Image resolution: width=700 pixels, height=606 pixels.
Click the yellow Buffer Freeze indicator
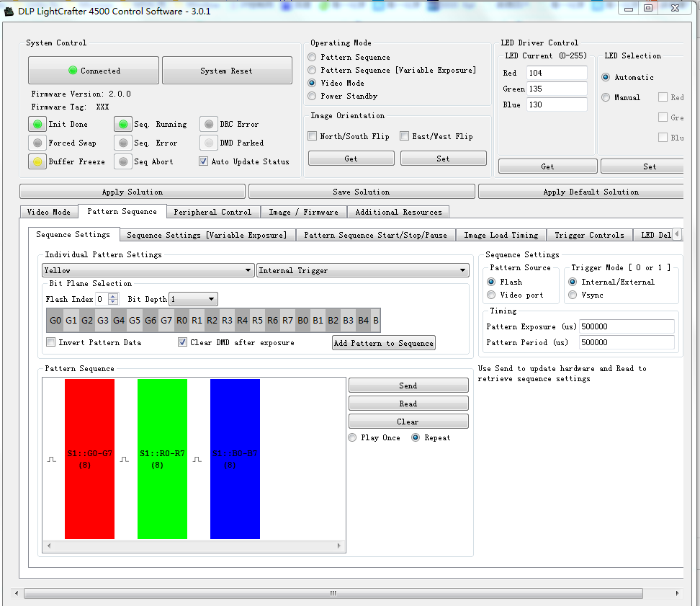click(37, 162)
